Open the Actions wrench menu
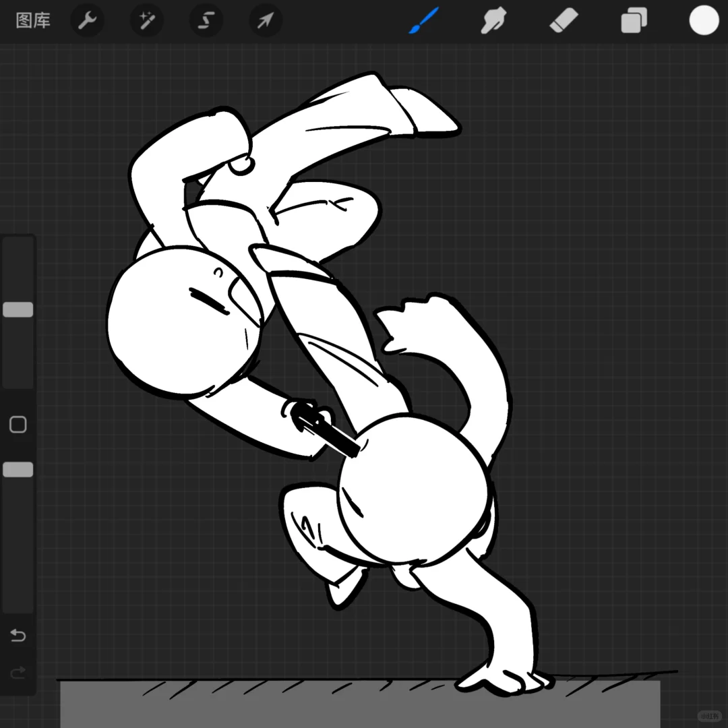The image size is (728, 728). 87,20
